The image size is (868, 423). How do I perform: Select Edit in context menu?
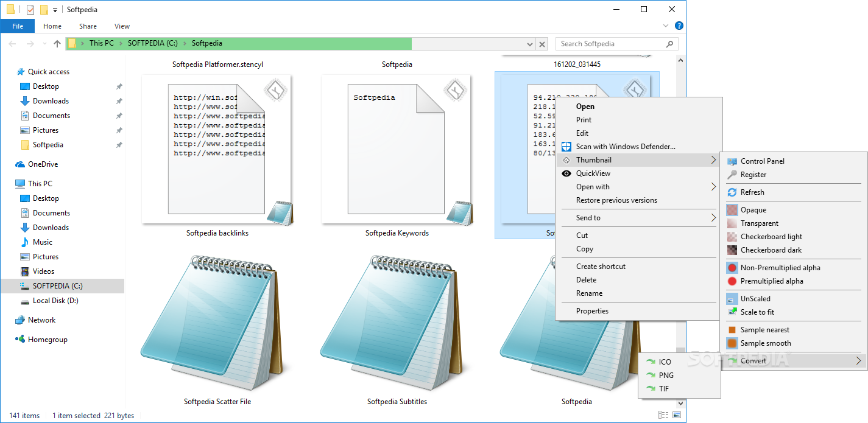point(638,133)
